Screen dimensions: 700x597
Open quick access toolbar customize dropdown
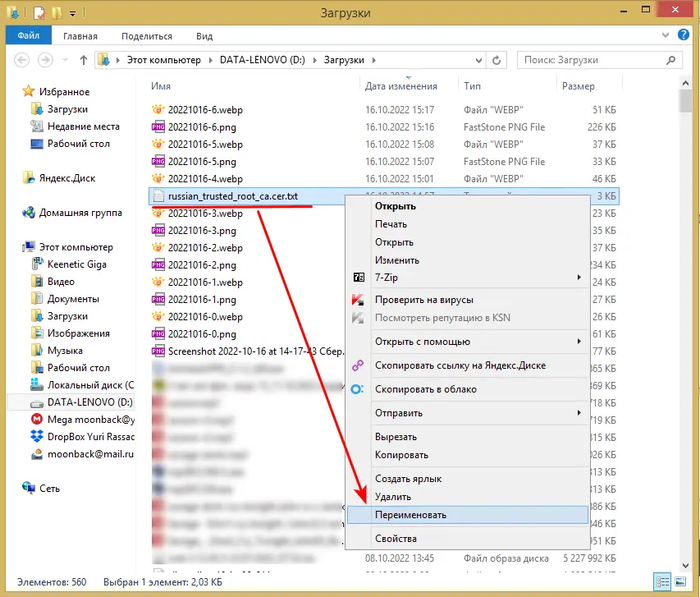click(72, 13)
